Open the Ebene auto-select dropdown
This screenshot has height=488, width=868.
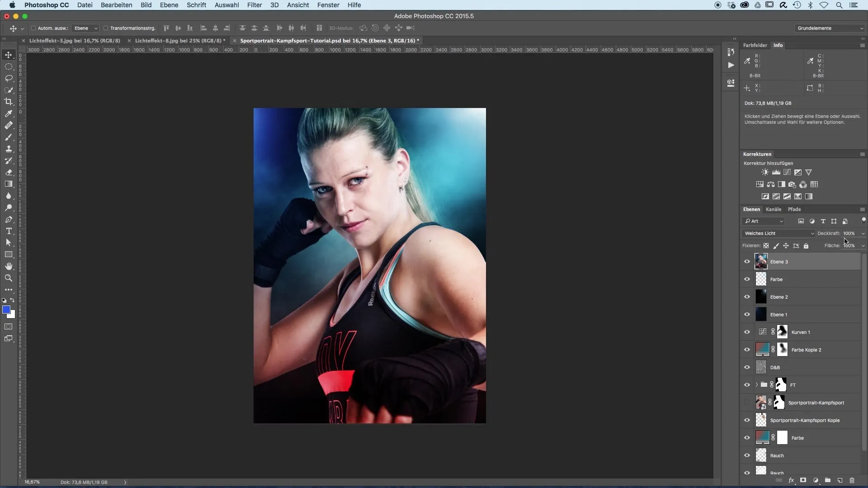(x=85, y=28)
